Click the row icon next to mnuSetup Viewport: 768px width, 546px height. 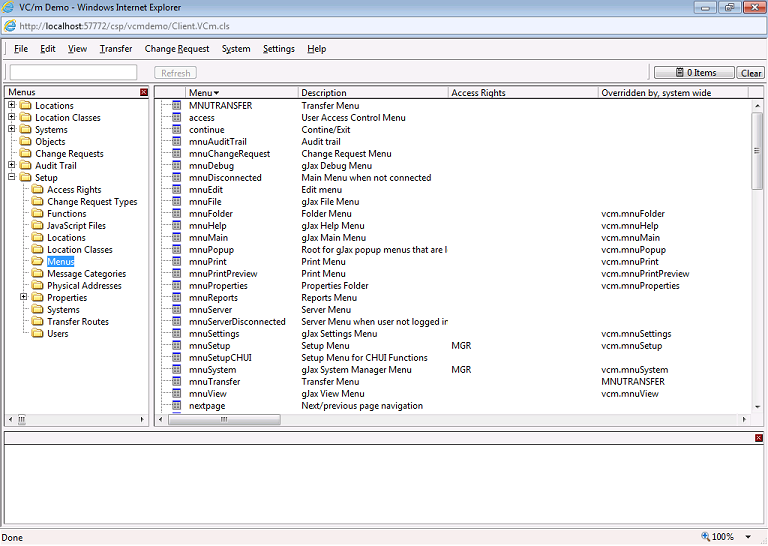click(x=177, y=346)
